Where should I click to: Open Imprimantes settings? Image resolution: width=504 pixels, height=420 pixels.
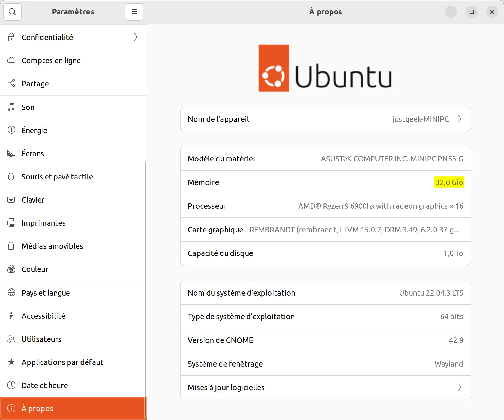click(x=73, y=223)
